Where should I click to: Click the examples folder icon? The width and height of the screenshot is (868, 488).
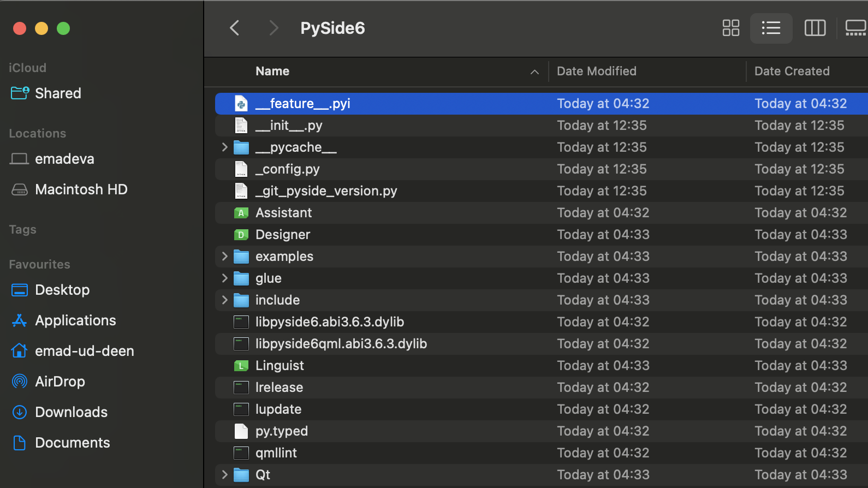(241, 257)
